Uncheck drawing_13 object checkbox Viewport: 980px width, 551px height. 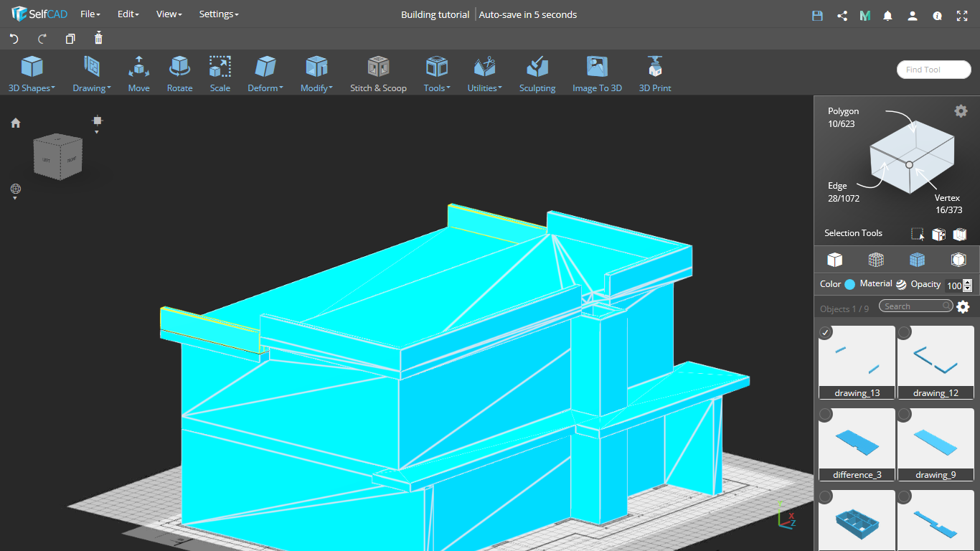[x=826, y=332]
